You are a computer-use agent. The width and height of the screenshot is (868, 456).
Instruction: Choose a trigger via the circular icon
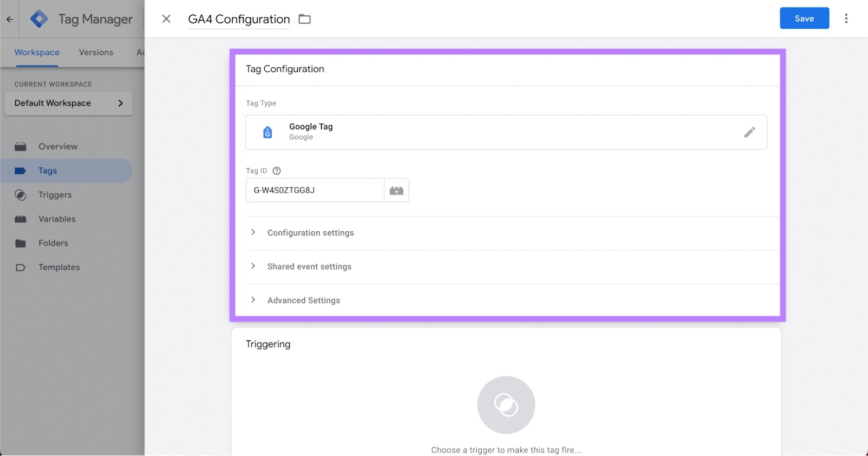(x=506, y=405)
